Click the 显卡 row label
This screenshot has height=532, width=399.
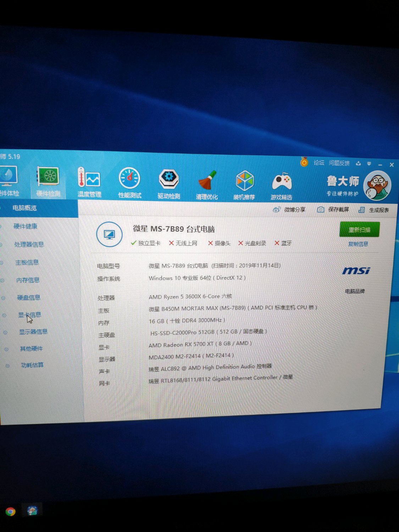(104, 347)
